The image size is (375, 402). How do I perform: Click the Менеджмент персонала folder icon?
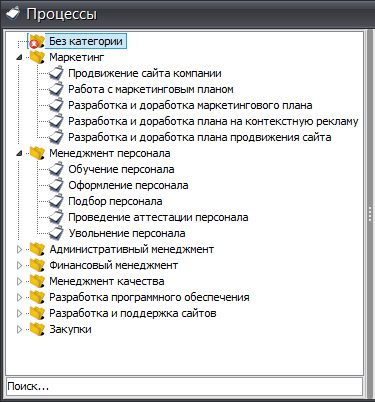[x=37, y=153]
